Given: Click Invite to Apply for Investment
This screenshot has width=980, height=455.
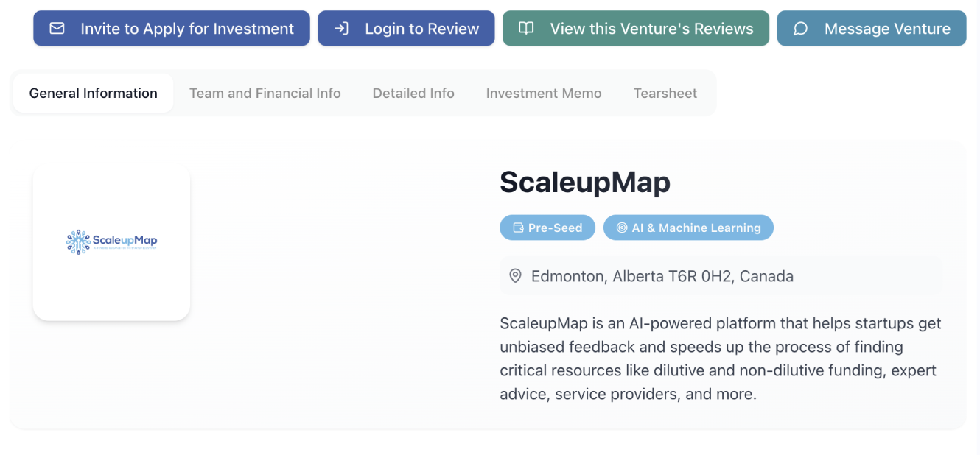Looking at the screenshot, I should 171,28.
